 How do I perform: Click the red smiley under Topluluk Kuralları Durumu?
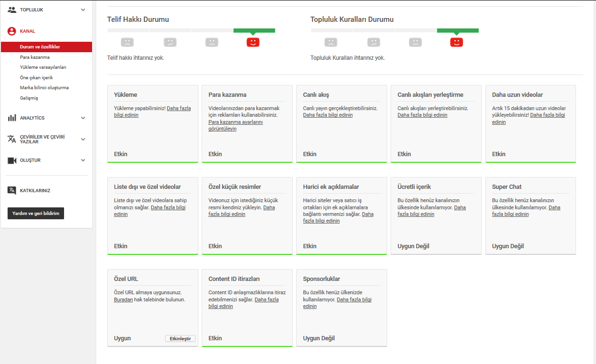click(456, 42)
